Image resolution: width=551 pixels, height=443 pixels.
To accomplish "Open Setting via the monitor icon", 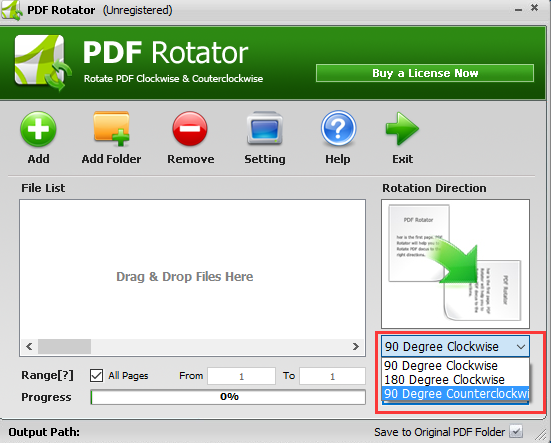I will click(x=265, y=129).
